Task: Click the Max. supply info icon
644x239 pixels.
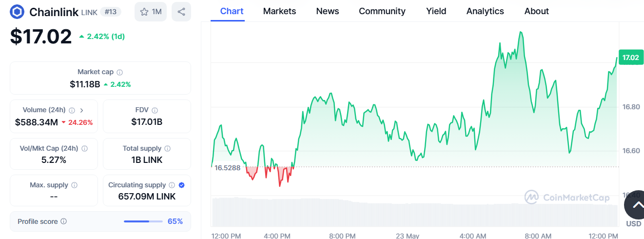Action: (74, 185)
